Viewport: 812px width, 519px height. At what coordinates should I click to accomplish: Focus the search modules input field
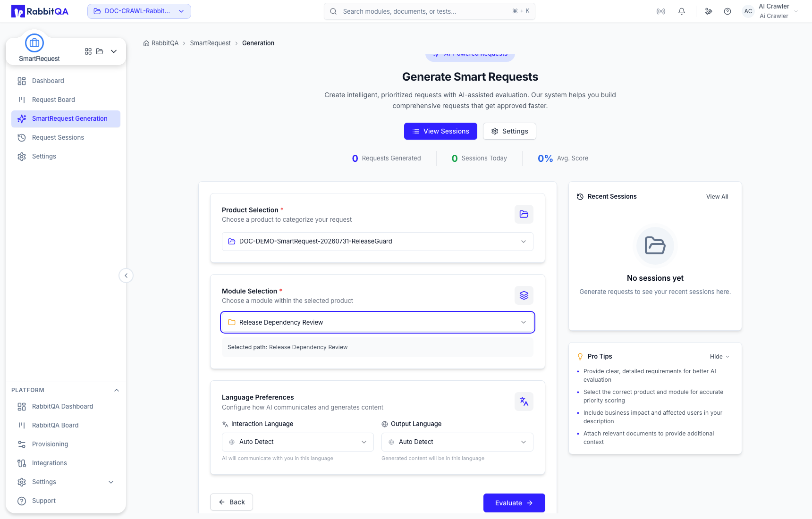[430, 11]
